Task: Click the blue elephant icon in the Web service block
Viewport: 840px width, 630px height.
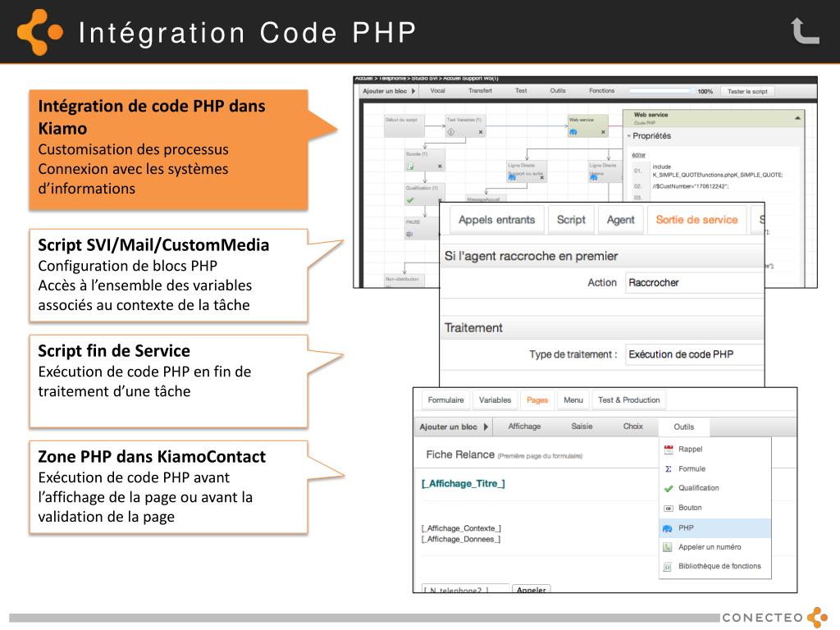Action: point(573,132)
